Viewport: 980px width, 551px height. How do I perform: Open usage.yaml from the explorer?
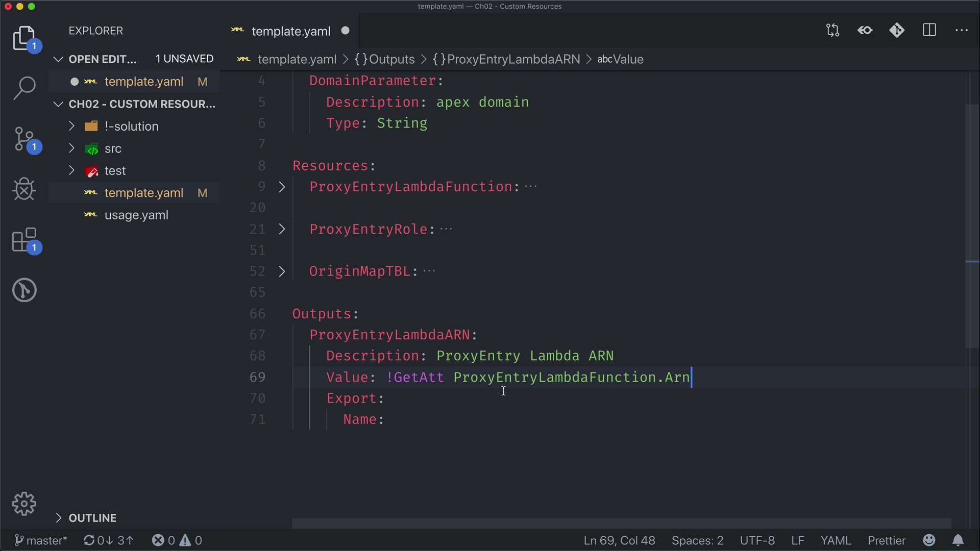pos(136,215)
